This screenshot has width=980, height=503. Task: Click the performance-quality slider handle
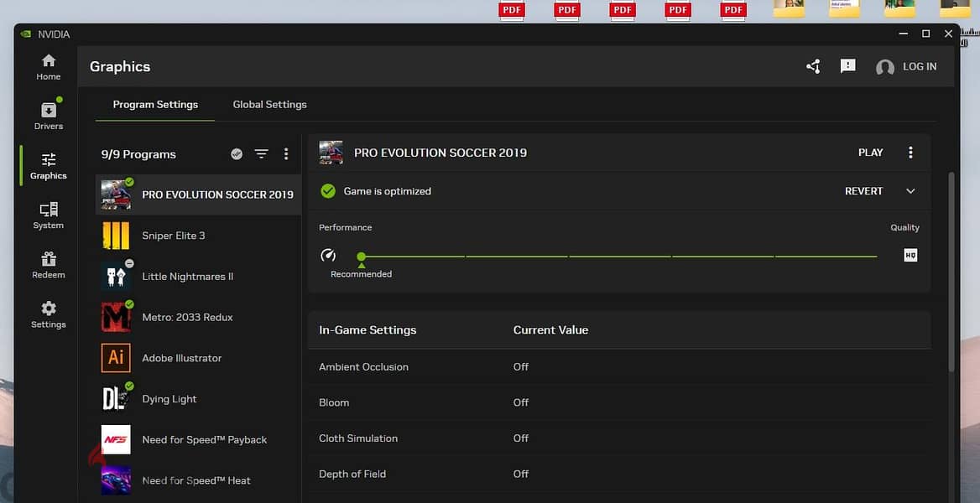point(362,257)
